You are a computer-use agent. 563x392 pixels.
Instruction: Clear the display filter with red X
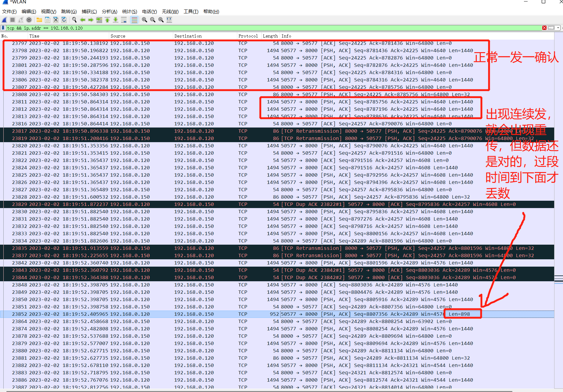click(x=544, y=28)
